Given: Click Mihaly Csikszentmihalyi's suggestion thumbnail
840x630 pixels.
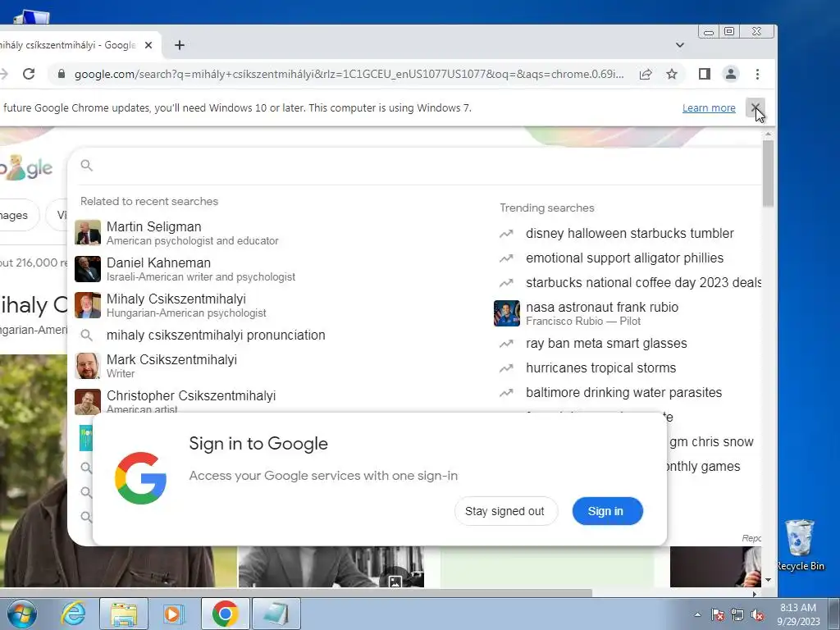Looking at the screenshot, I should click(x=87, y=305).
